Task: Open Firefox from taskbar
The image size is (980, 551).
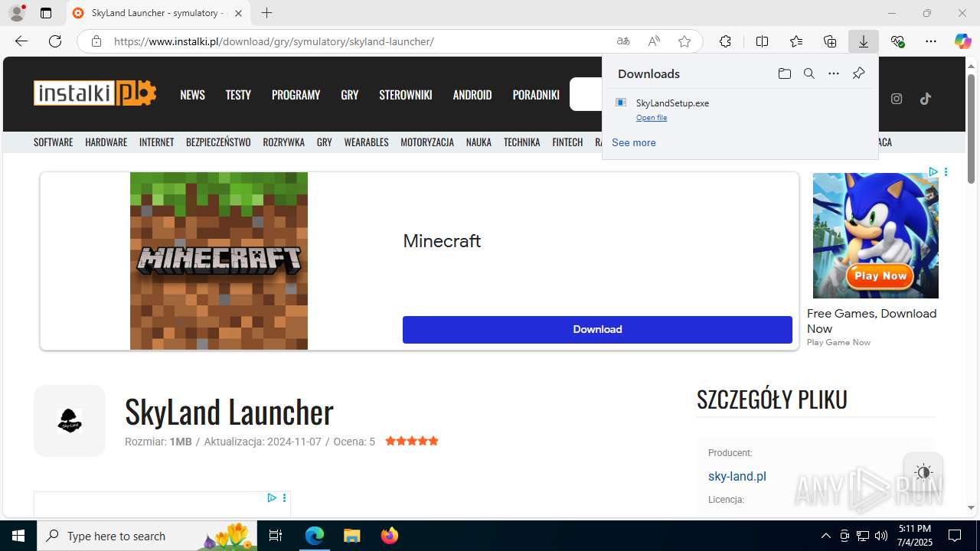Action: click(389, 536)
